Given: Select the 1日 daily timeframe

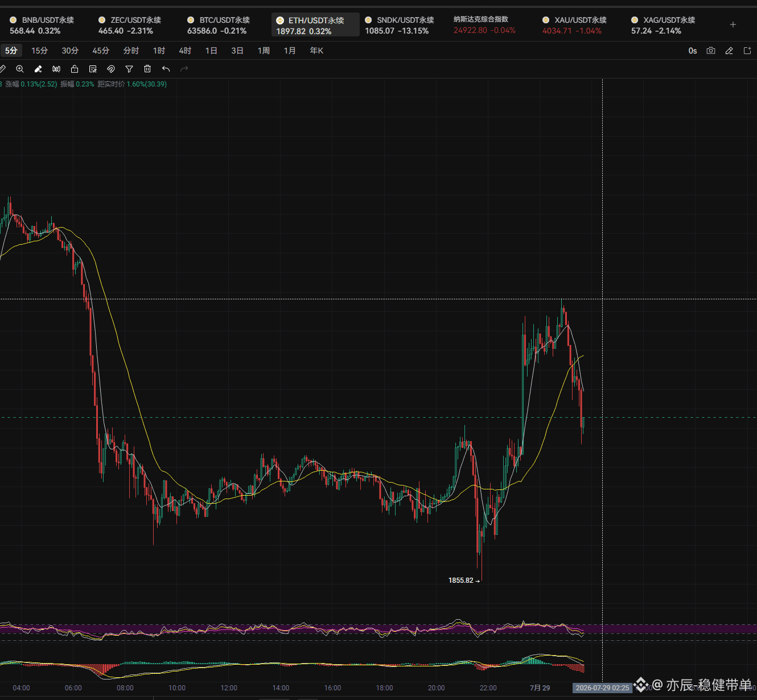Looking at the screenshot, I should [211, 51].
